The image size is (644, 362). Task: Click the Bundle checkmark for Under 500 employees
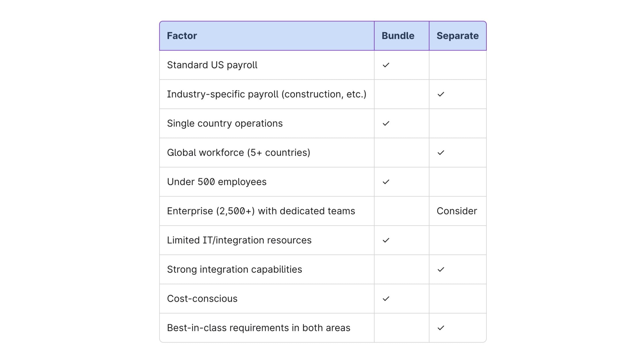point(386,182)
